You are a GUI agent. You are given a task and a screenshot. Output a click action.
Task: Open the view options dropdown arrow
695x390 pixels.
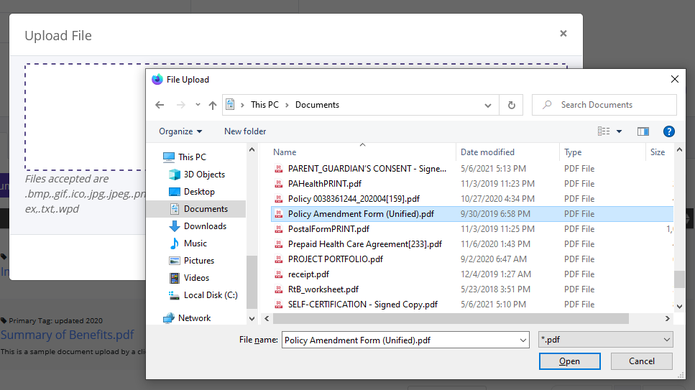(619, 132)
